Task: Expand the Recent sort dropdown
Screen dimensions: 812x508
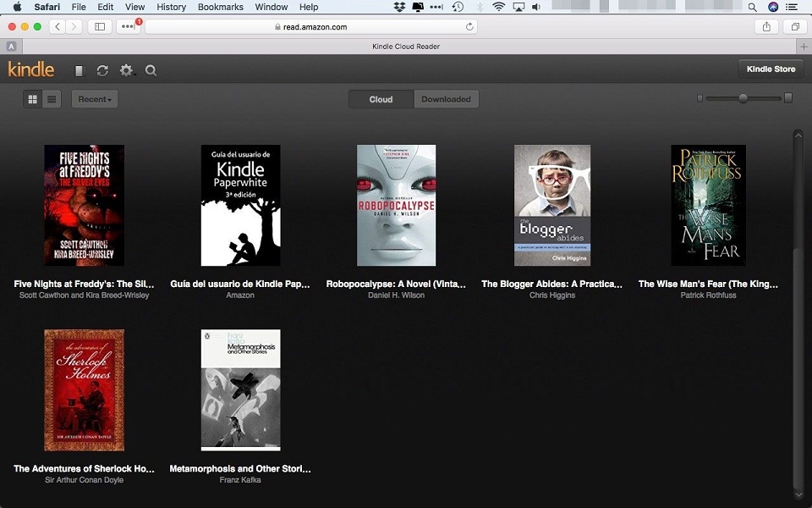Action: point(94,99)
